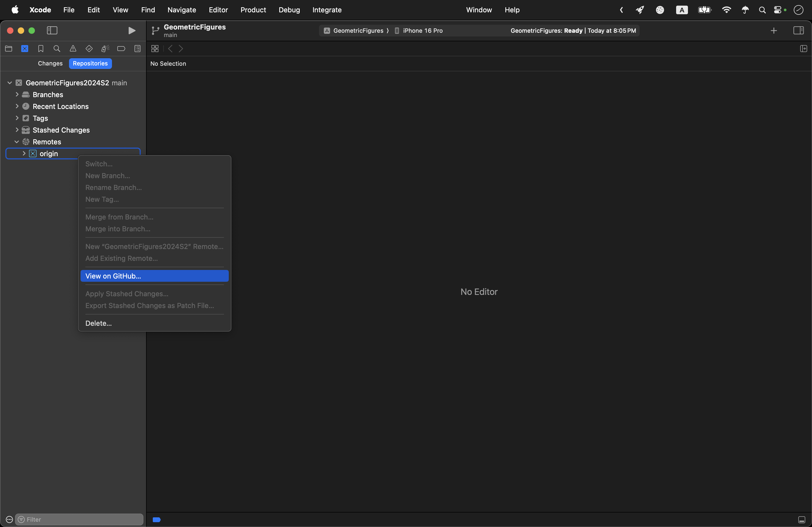This screenshot has height=527, width=812.
Task: Expand the Branches tree item
Action: (17, 94)
